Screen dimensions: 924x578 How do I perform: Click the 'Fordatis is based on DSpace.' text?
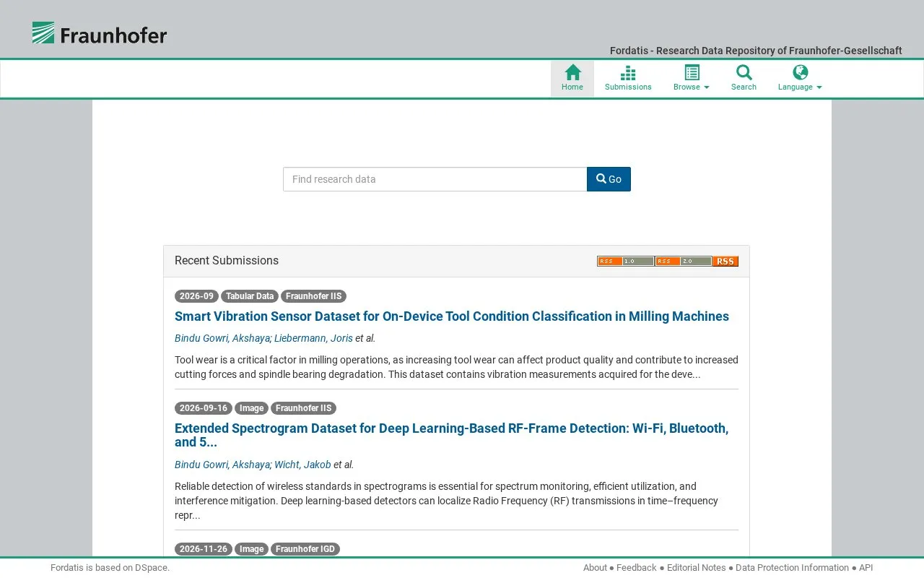pos(110,568)
